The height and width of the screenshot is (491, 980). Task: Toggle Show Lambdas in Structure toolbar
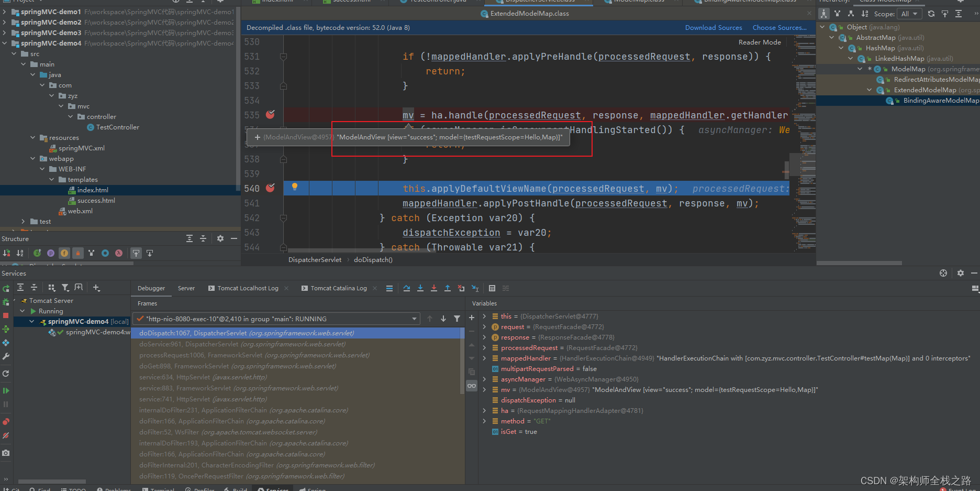(x=119, y=253)
